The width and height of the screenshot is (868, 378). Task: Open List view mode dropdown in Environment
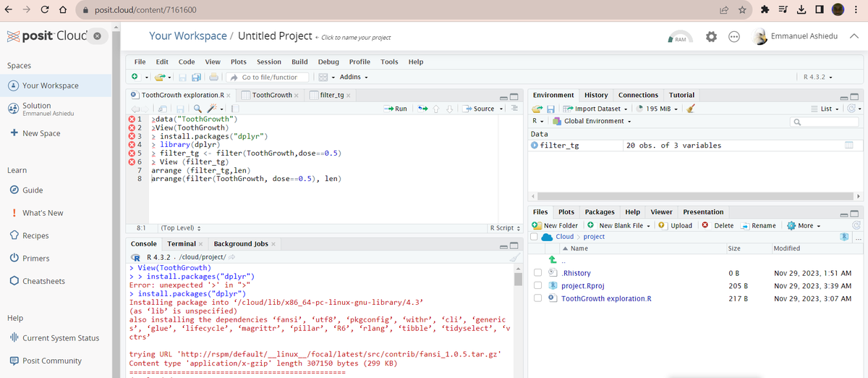coord(825,109)
